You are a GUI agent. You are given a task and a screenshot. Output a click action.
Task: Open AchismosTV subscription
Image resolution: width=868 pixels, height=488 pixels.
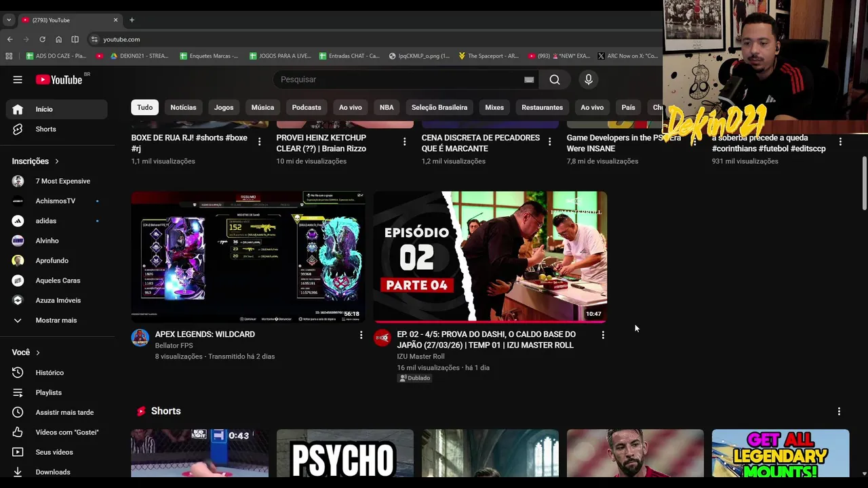tap(57, 201)
